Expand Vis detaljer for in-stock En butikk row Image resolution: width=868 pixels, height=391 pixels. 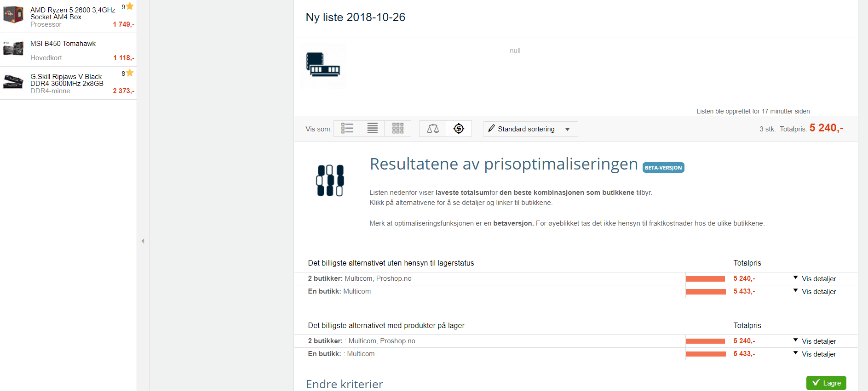[x=815, y=354]
